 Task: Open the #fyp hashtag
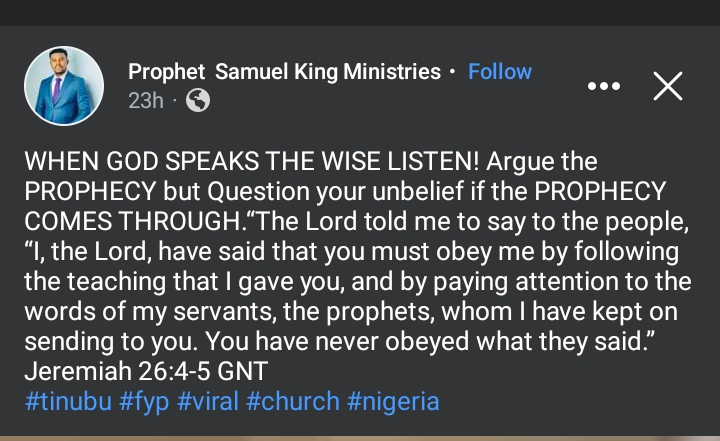[140, 401]
